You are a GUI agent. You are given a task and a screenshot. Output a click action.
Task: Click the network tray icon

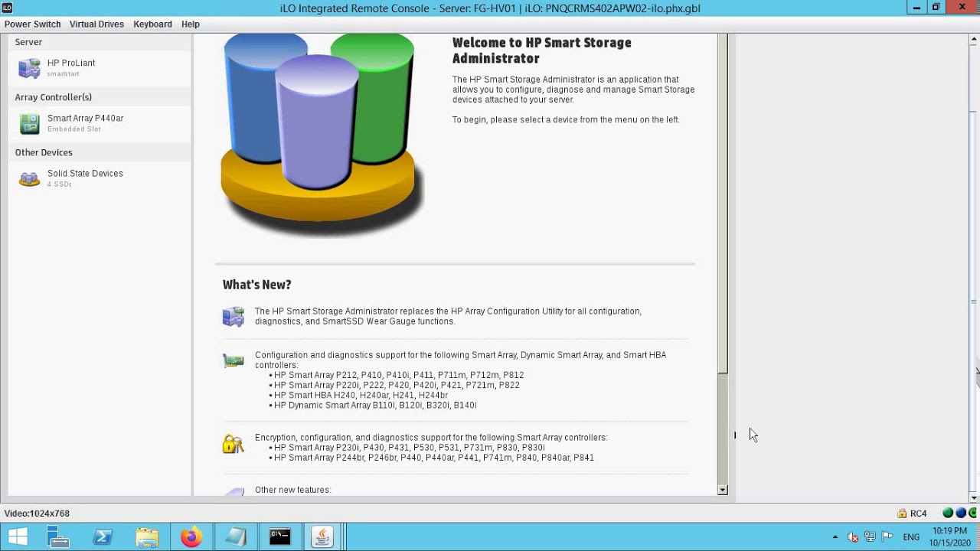click(x=870, y=537)
